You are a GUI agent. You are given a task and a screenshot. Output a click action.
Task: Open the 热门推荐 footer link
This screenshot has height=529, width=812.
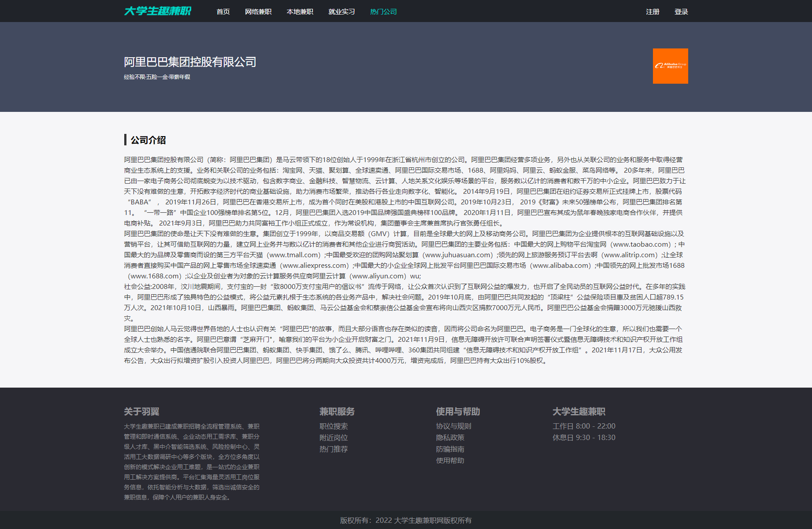[334, 449]
